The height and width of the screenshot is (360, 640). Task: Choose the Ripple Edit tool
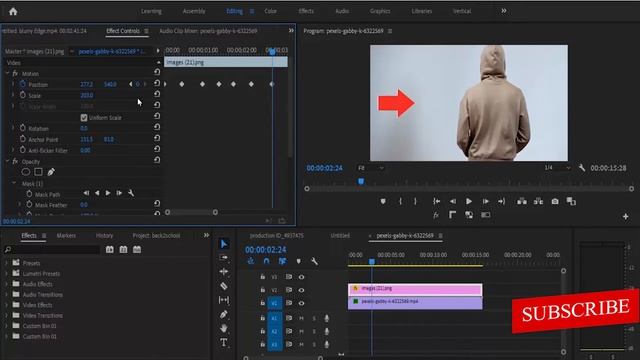point(224,271)
